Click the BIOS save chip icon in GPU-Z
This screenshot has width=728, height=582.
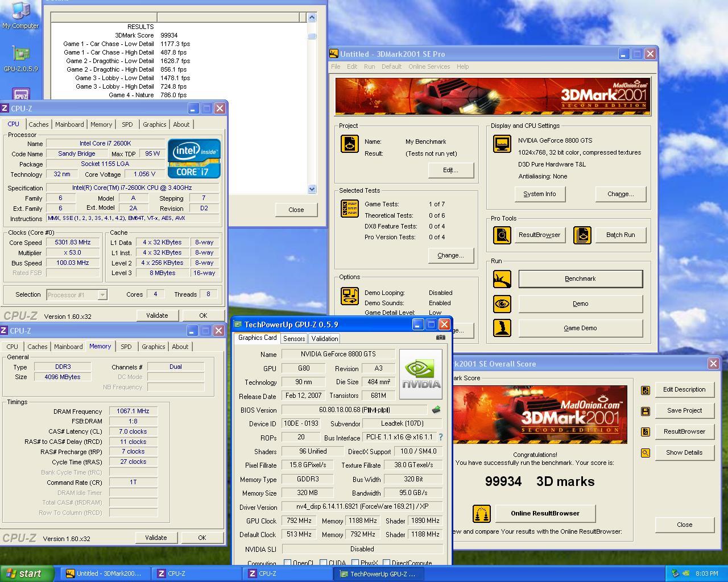[436, 410]
